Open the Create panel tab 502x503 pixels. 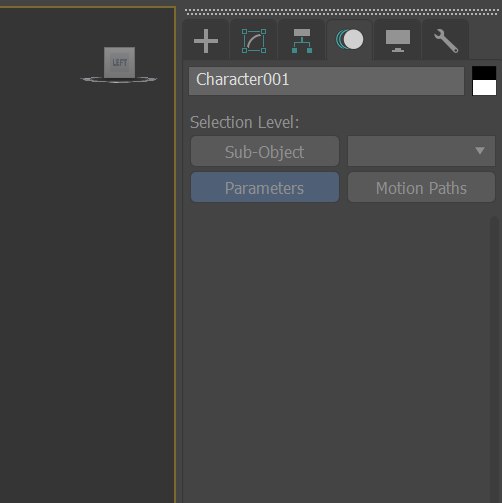[x=206, y=41]
